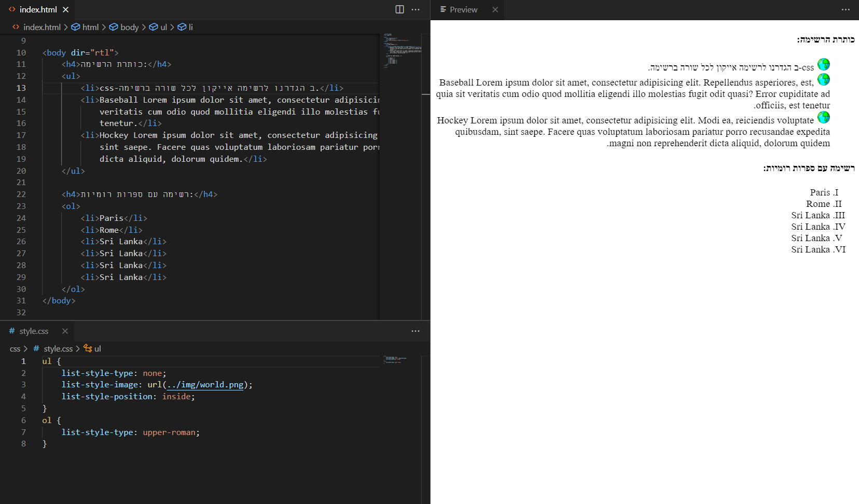Open More Actions menu in Preview panel
859x504 pixels.
[846, 9]
